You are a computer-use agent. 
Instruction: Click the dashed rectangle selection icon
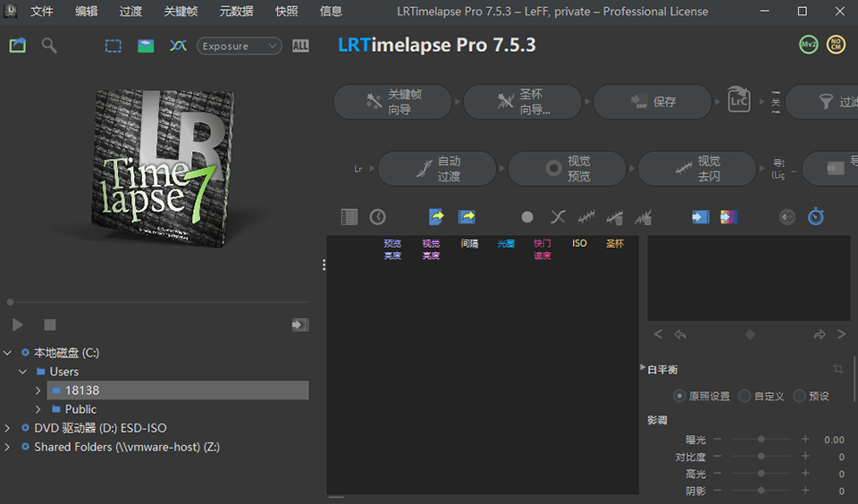(114, 46)
